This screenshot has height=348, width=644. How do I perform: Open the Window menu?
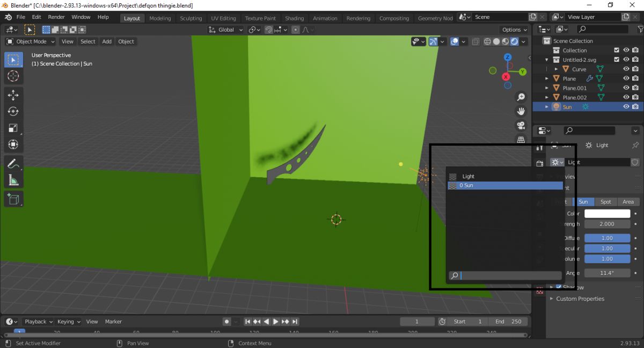tap(81, 17)
